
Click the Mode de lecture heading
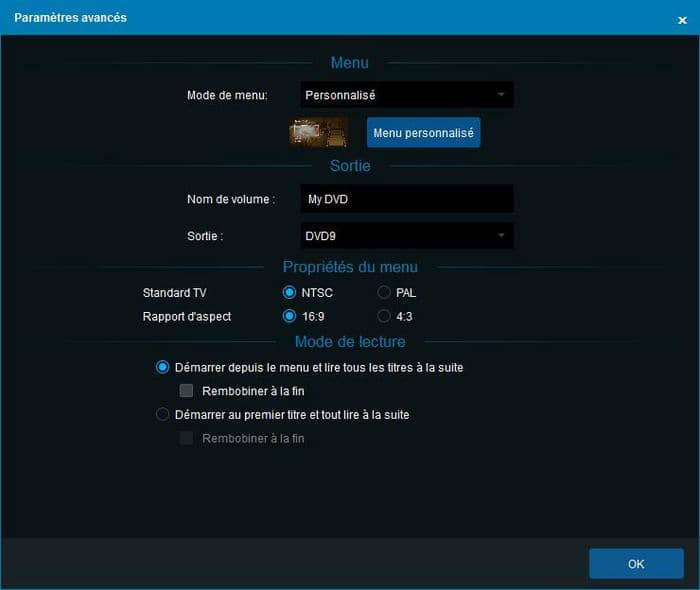[x=350, y=342]
